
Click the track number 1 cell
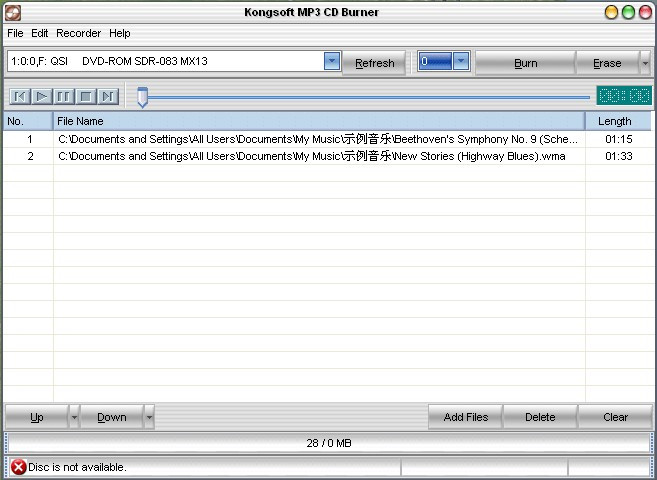[28, 139]
